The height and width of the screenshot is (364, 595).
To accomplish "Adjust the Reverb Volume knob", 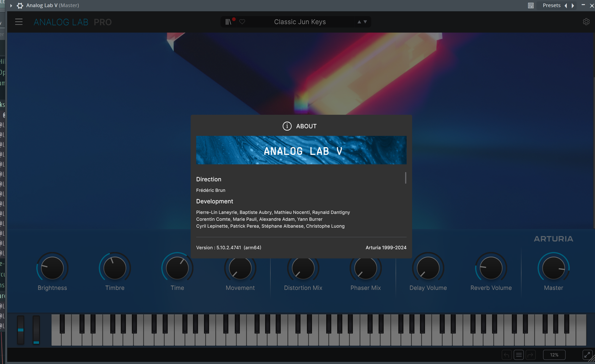I will coord(491,268).
